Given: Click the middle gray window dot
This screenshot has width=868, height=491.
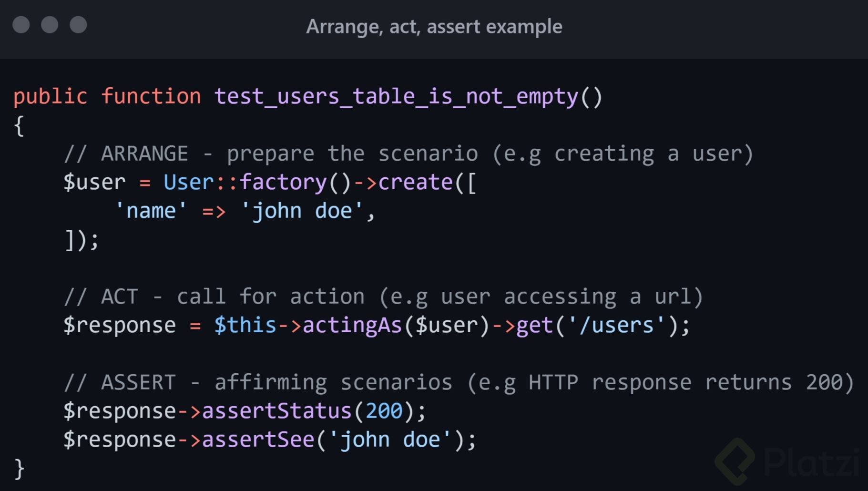Looking at the screenshot, I should click(x=50, y=25).
